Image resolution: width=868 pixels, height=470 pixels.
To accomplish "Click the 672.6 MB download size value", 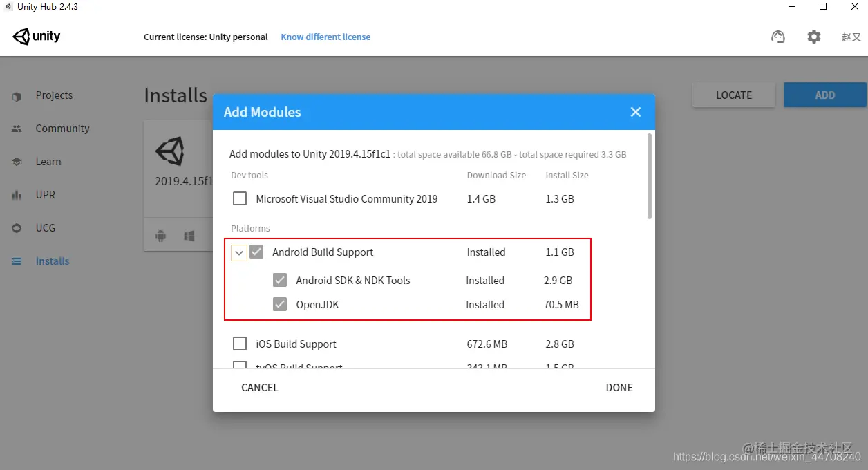I will point(487,344).
